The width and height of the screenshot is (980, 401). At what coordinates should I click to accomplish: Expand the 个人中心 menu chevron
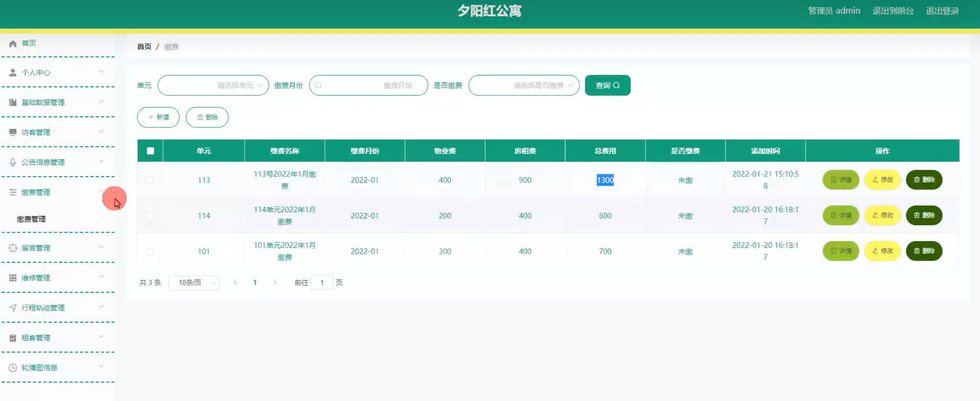point(101,71)
